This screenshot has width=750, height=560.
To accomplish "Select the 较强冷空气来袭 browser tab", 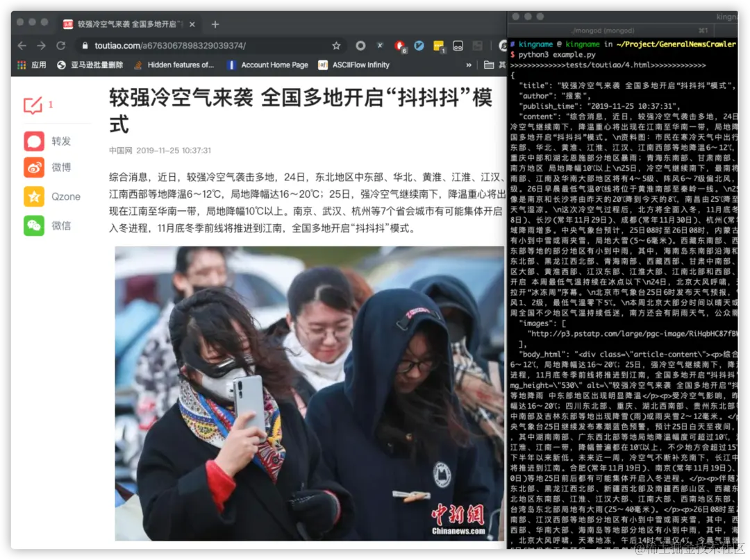I will 129,24.
